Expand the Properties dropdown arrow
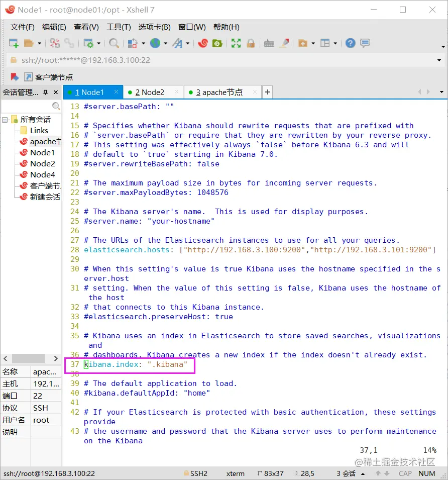 pos(99,43)
